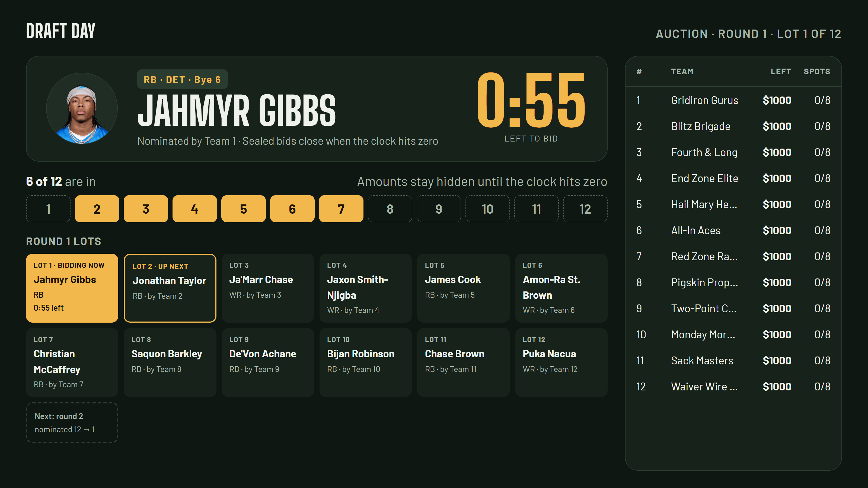Screen dimensions: 868x488
Task: Select team bid chip 1
Action: pos(48,209)
